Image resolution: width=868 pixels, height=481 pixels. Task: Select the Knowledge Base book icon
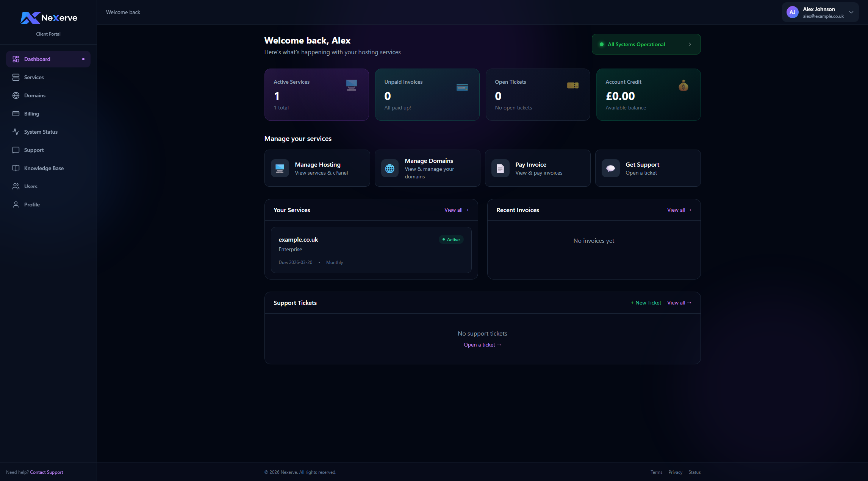(16, 168)
